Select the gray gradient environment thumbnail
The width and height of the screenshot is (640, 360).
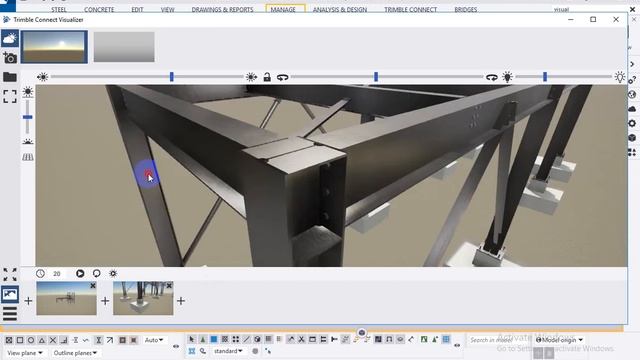124,47
